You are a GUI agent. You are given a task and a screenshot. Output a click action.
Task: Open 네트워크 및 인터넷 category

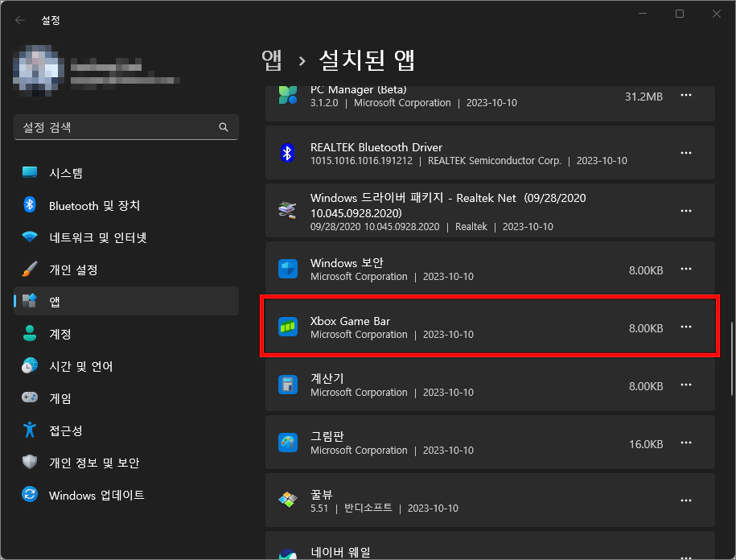pyautogui.click(x=125, y=237)
